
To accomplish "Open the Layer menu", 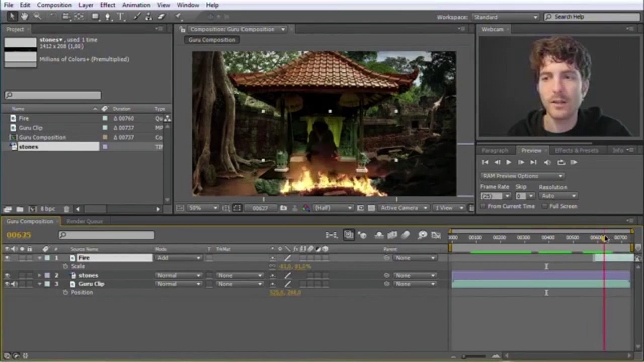I will pos(86,5).
